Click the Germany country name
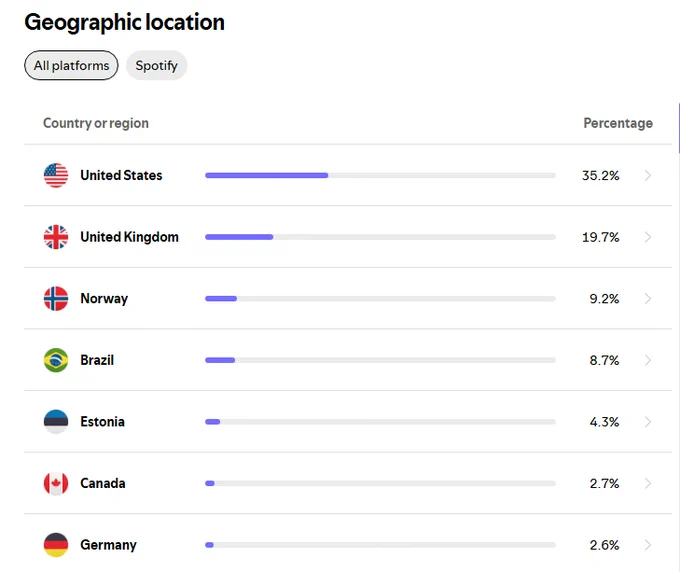Viewport: 680px width, 572px height. tap(108, 545)
